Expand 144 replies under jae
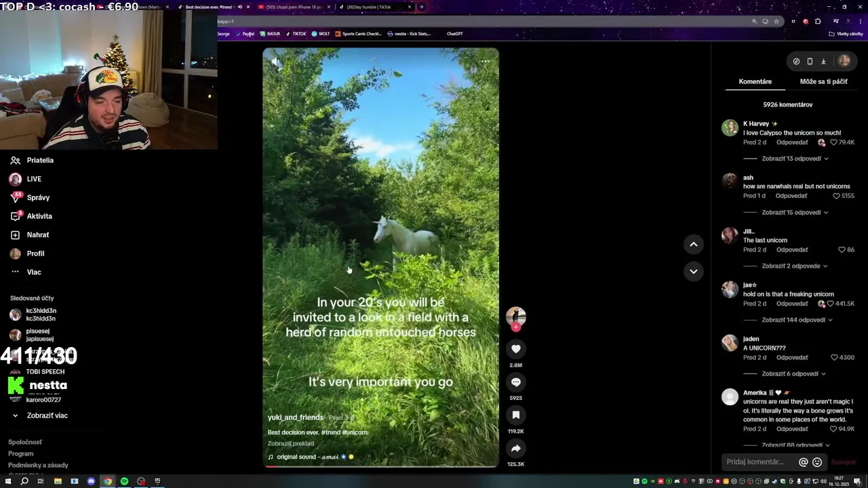This screenshot has width=868, height=488. [x=797, y=320]
